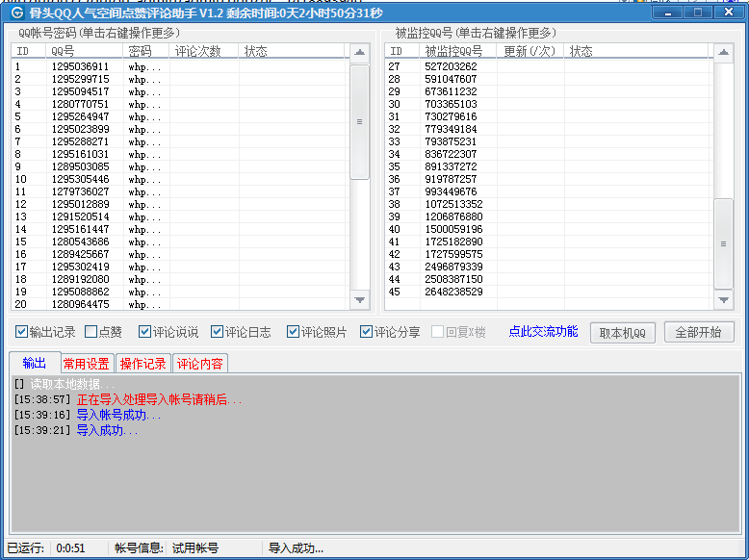Click the 评论次数 column header

pos(204,51)
